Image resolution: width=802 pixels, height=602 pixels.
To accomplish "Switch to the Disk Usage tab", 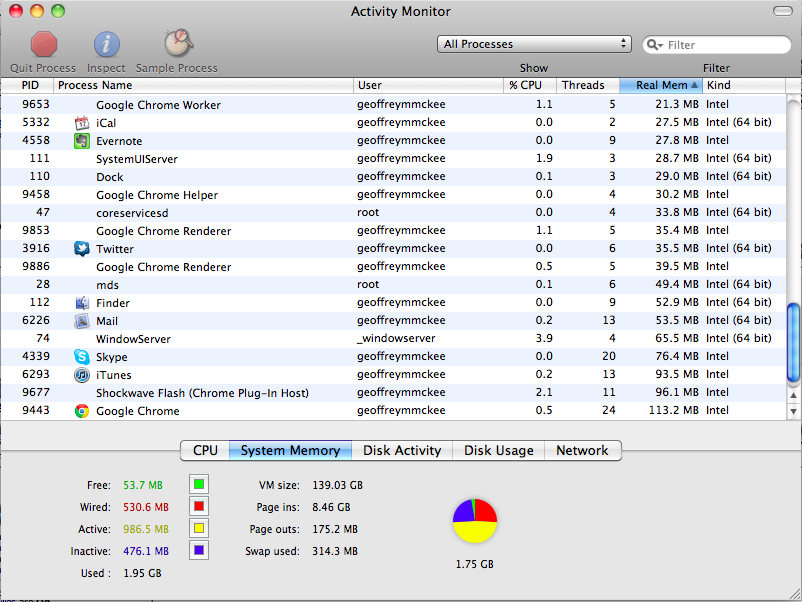I will [x=498, y=450].
